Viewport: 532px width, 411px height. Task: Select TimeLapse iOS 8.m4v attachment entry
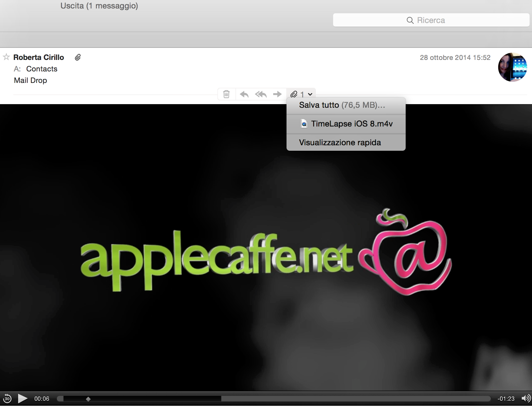click(346, 124)
